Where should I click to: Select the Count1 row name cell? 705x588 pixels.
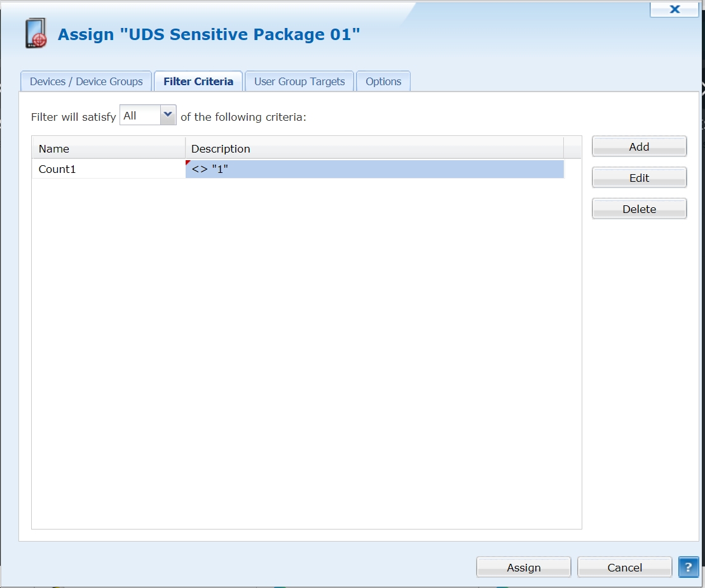pyautogui.click(x=108, y=169)
